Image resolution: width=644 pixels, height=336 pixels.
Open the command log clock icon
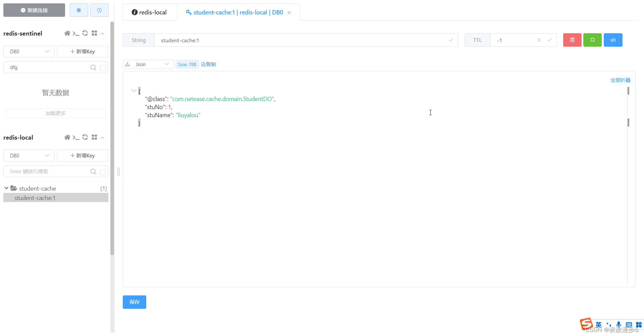pyautogui.click(x=99, y=10)
